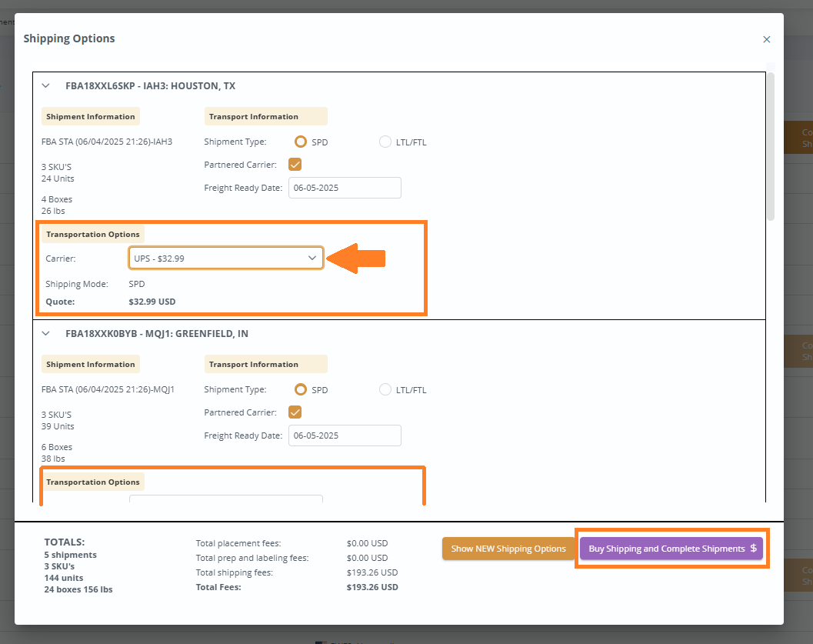Uncheck Partnered Carrier for Houston shipment

[295, 164]
